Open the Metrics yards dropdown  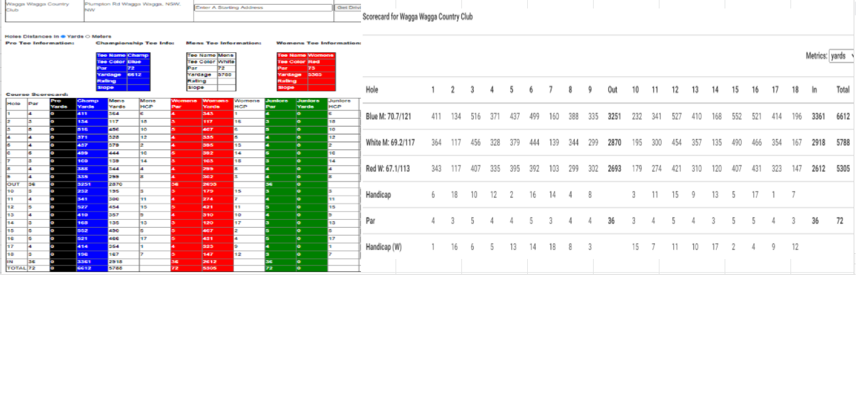click(x=841, y=56)
